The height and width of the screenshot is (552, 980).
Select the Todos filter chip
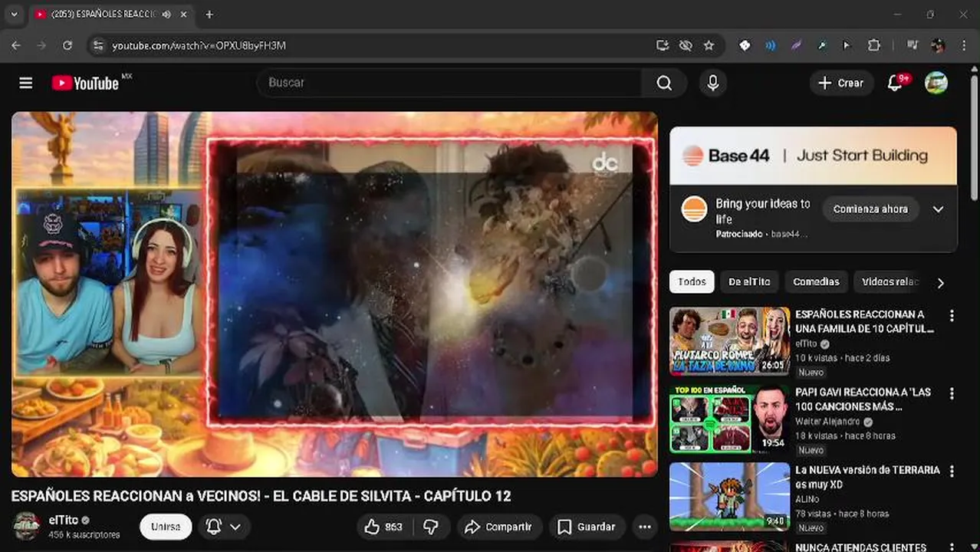[692, 282]
